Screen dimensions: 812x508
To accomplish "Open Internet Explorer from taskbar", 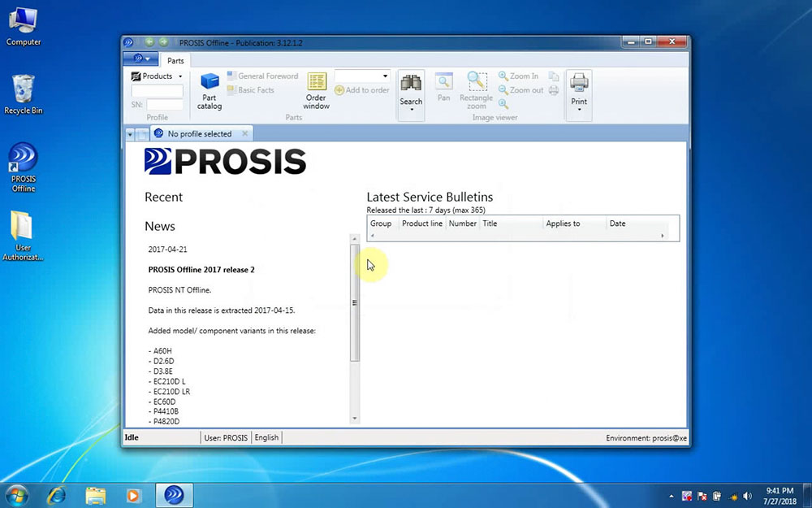I will click(57, 494).
